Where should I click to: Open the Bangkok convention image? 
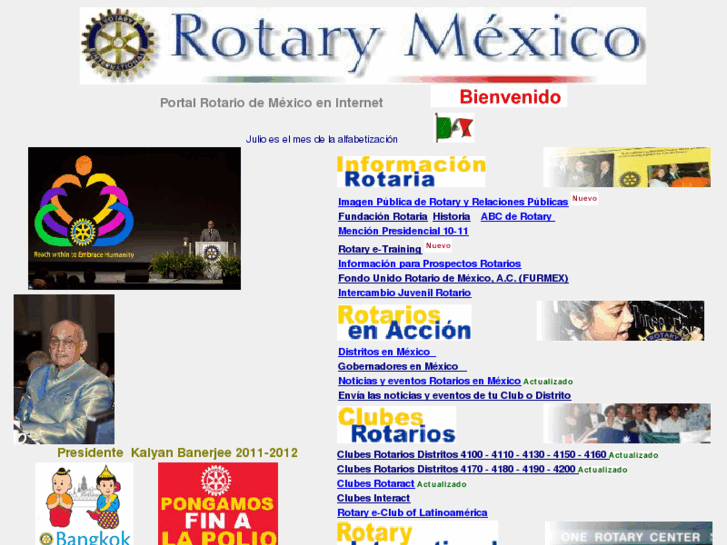click(84, 504)
